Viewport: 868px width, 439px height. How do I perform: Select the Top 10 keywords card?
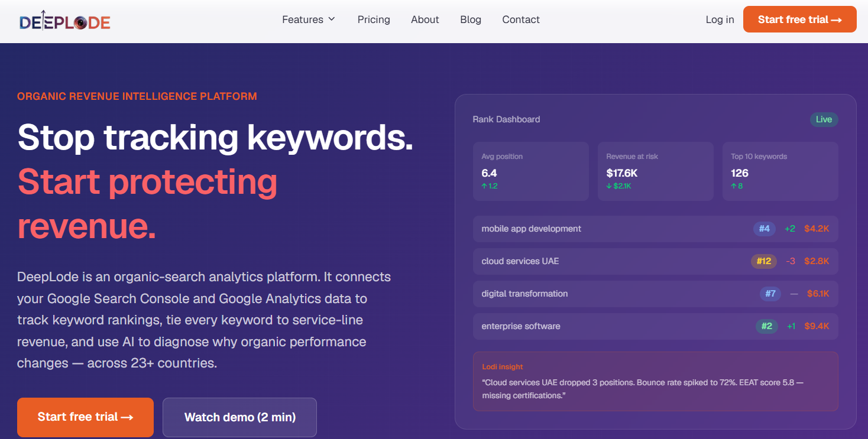coord(780,171)
